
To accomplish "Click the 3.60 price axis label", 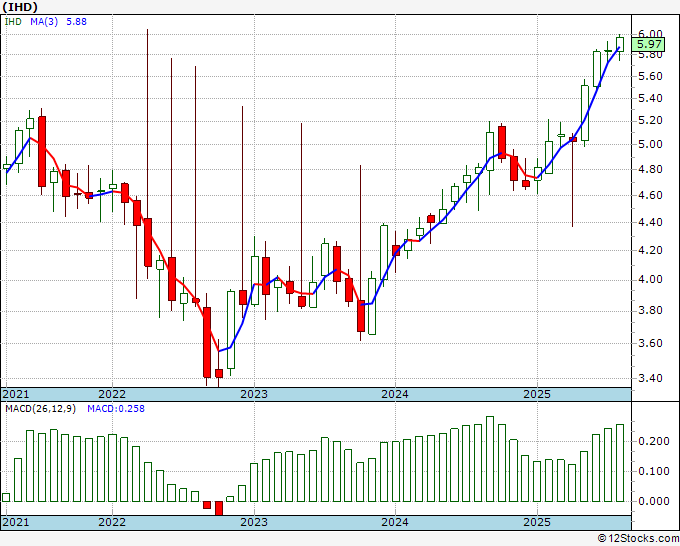I will [650, 343].
